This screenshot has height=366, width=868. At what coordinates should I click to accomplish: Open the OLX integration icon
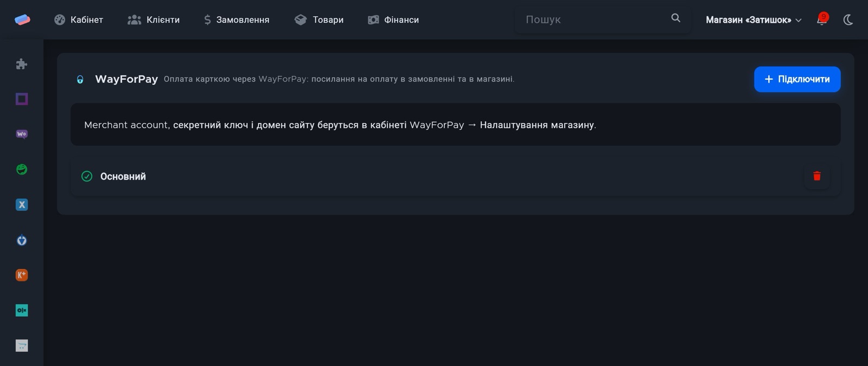pyautogui.click(x=22, y=310)
